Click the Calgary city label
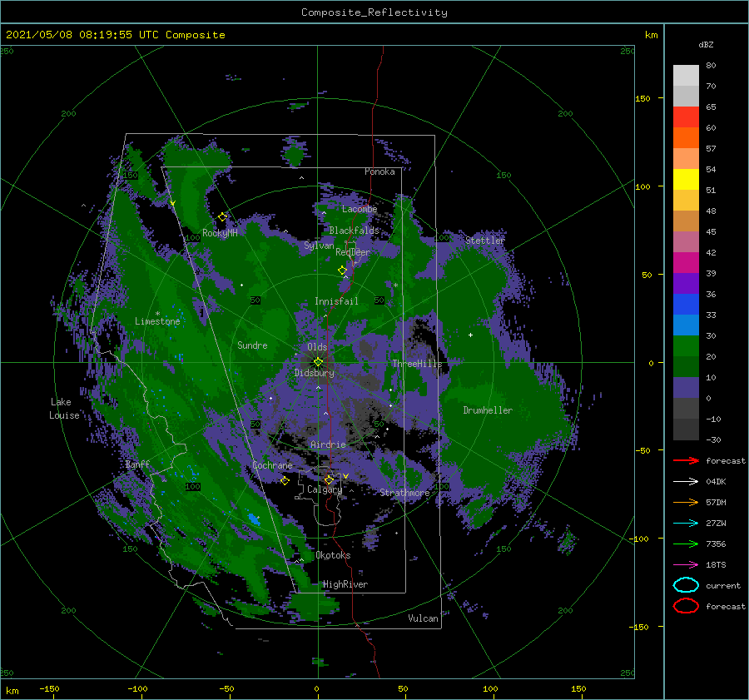749x700 pixels. 325,489
